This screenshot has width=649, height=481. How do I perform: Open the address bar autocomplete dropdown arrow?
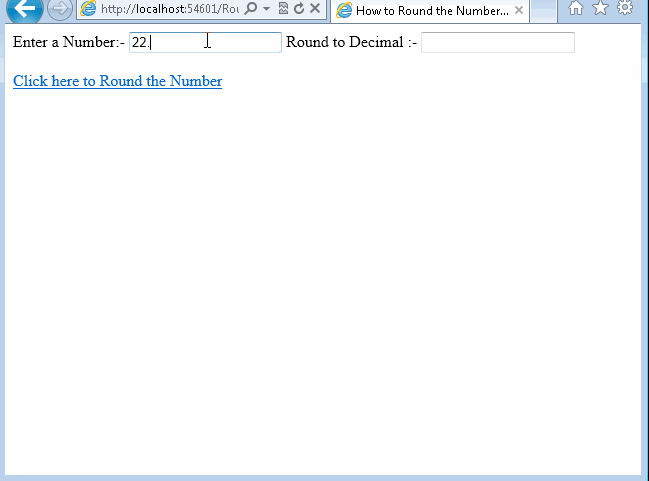pyautogui.click(x=267, y=8)
